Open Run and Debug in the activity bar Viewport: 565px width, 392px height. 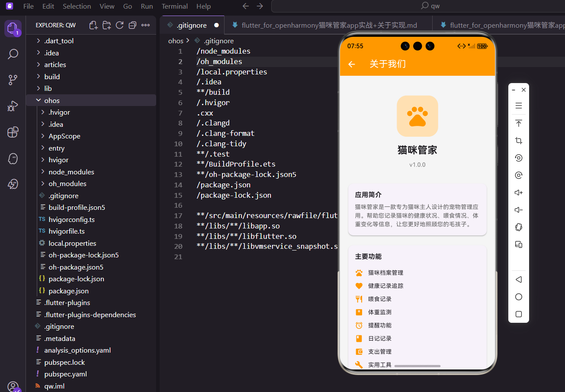13,106
